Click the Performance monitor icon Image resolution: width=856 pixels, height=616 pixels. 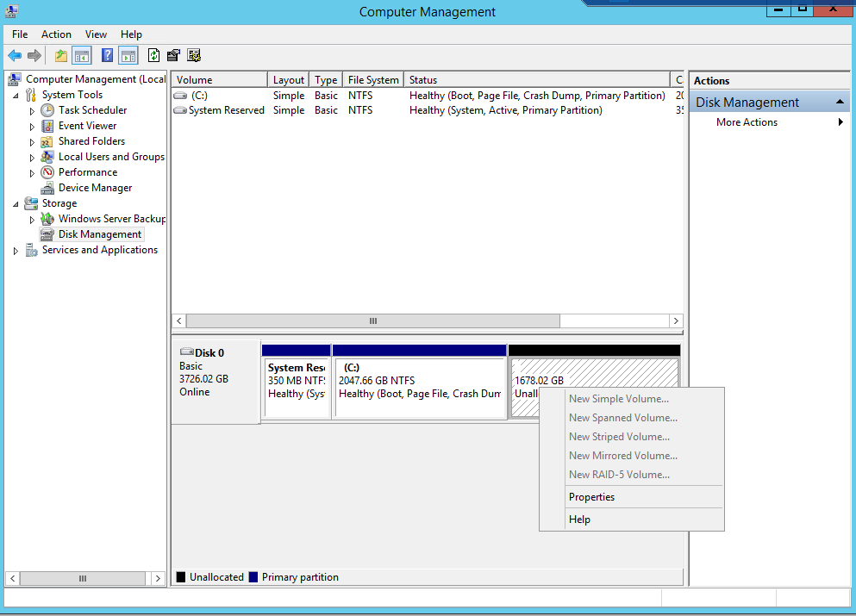coord(48,172)
